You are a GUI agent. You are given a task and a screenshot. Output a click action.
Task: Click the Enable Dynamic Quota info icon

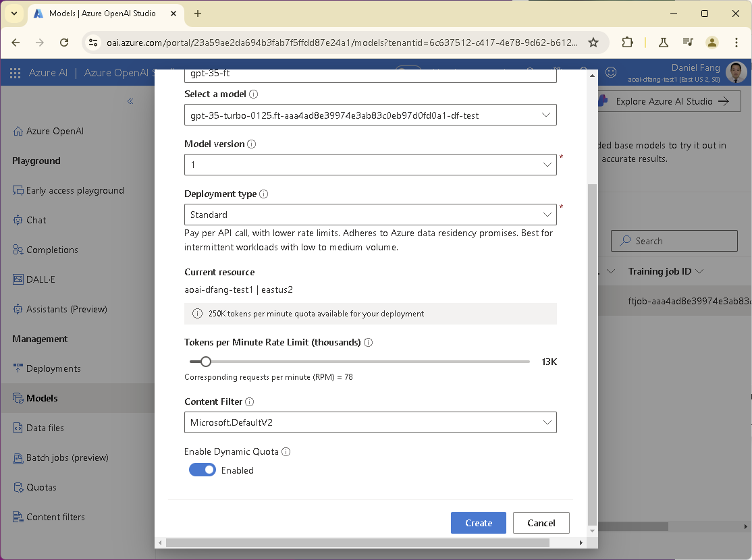[x=286, y=451]
